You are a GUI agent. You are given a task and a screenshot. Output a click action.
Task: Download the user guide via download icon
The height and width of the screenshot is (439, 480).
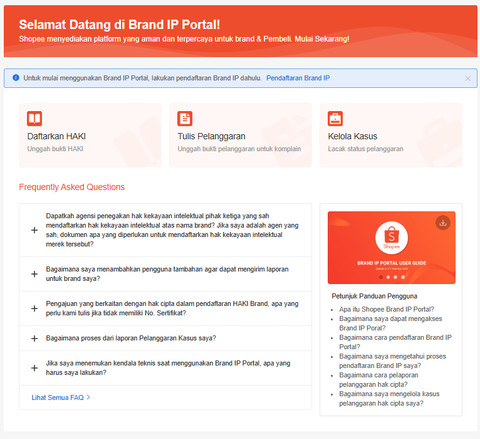443,223
